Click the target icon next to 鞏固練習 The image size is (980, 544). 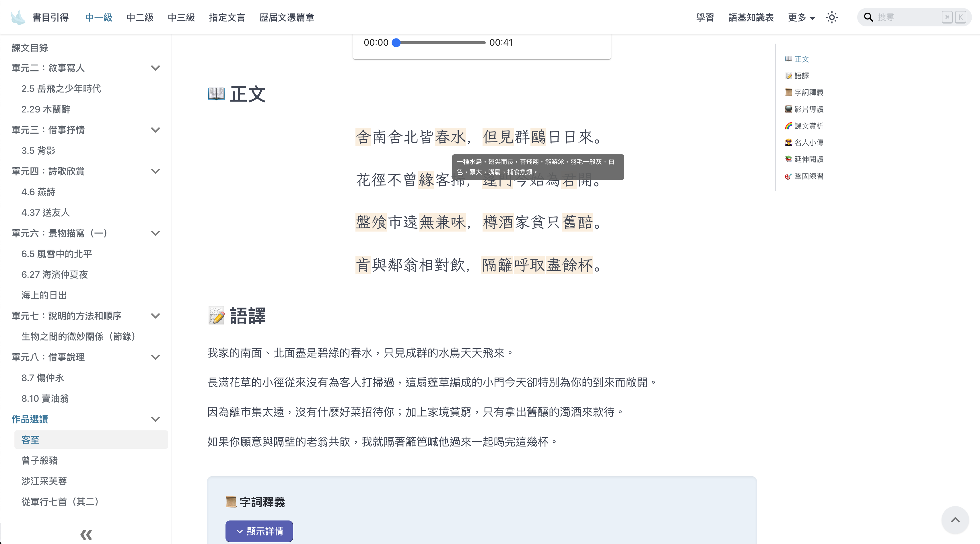788,176
